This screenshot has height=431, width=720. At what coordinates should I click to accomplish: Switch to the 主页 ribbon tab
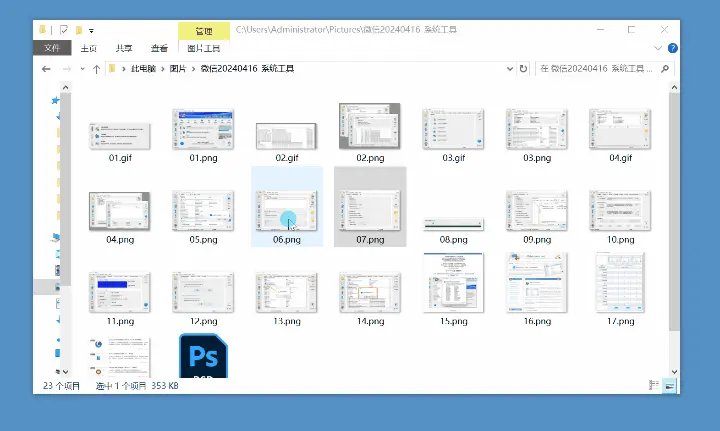coord(89,48)
